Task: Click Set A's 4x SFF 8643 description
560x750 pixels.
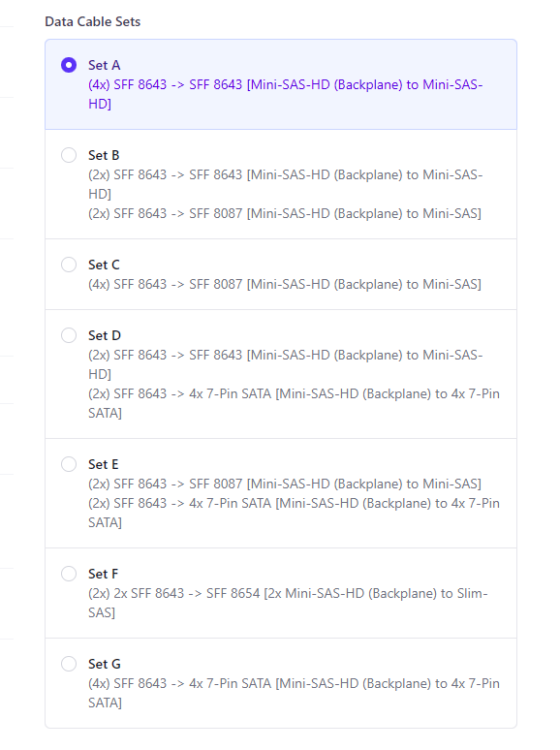Action: pos(286,94)
